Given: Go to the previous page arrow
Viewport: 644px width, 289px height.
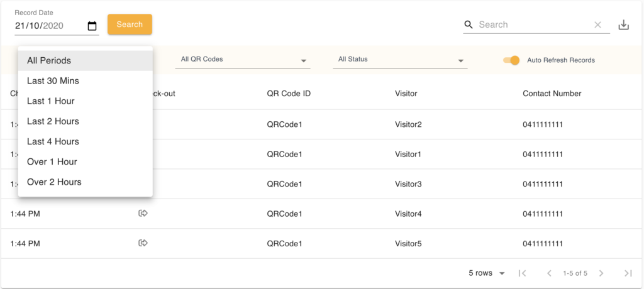Looking at the screenshot, I should tap(548, 273).
